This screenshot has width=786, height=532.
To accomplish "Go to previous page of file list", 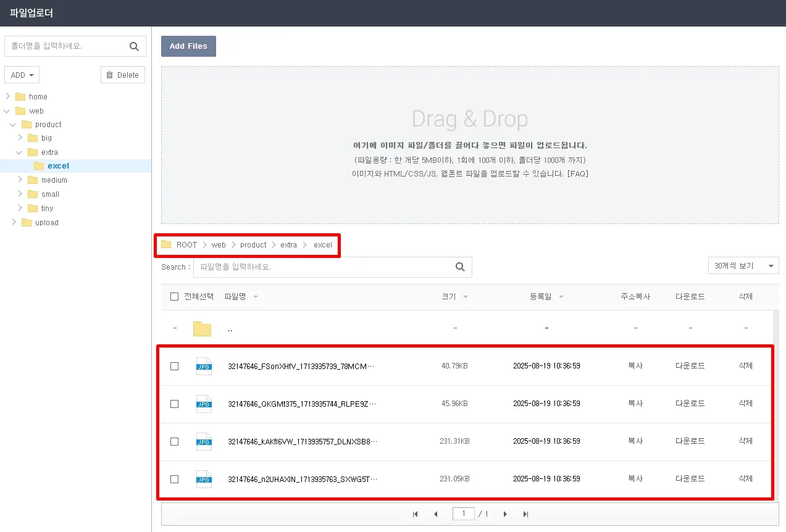I will tap(436, 514).
